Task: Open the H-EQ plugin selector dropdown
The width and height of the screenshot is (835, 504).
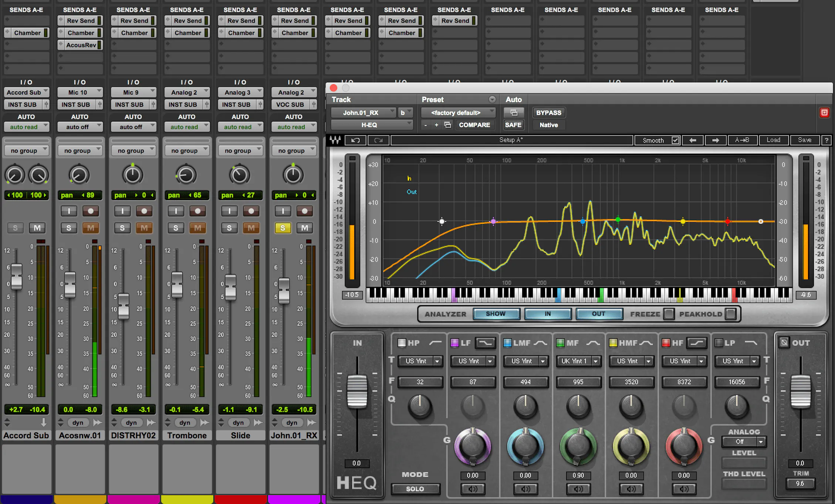Action: 372,125
